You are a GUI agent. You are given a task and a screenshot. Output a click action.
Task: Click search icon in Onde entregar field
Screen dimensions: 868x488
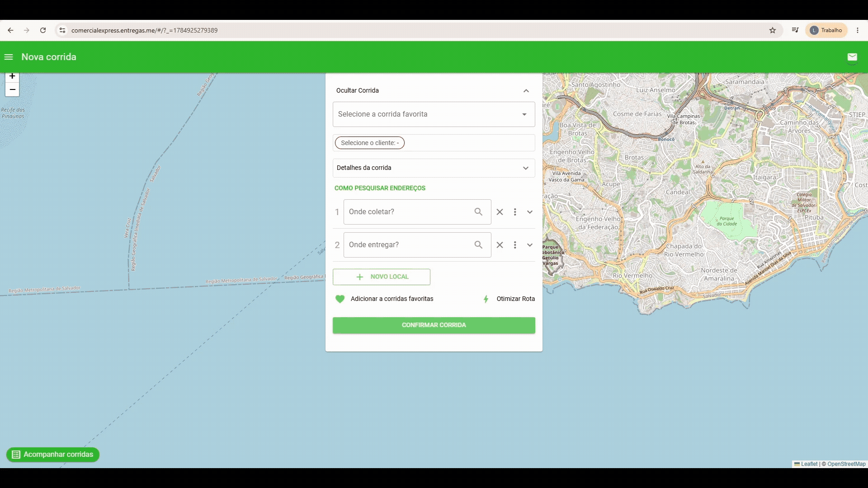tap(478, 245)
